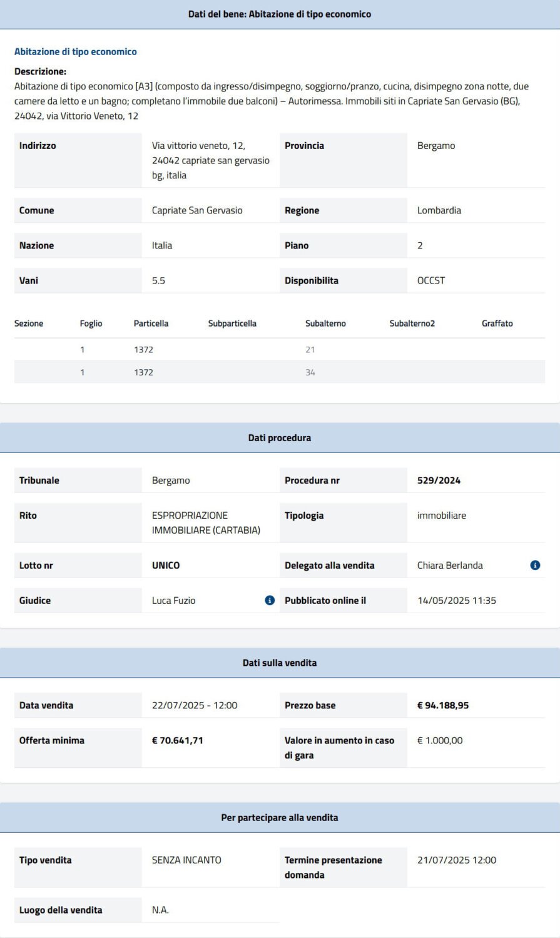Screen dimensions: 560x938
Task: Click the 'Delegato alla vendita' label
Action: point(329,565)
